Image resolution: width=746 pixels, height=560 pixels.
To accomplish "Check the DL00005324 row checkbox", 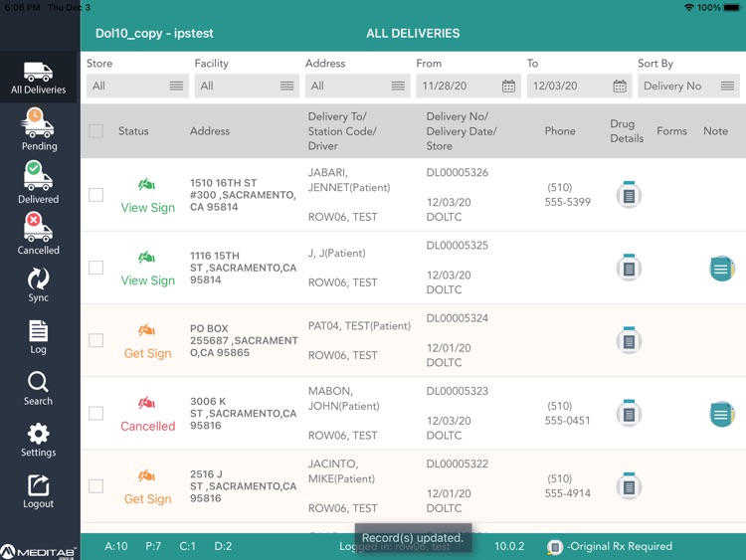I will tap(96, 340).
